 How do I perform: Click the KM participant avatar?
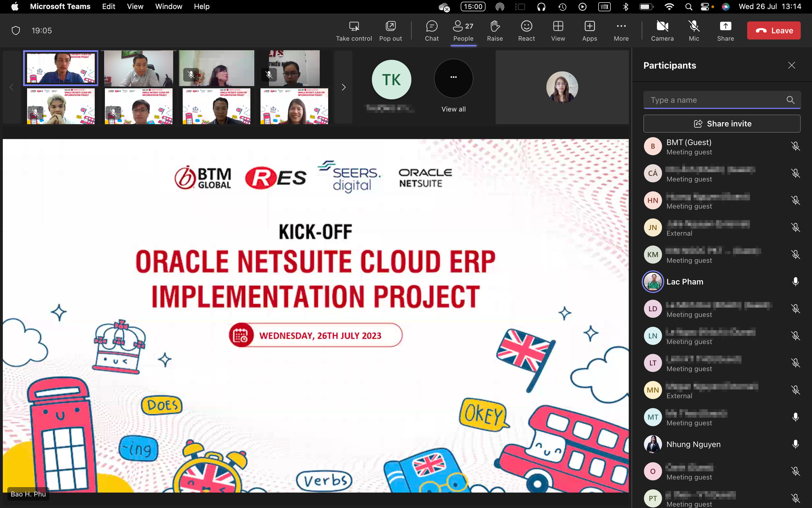pyautogui.click(x=653, y=255)
